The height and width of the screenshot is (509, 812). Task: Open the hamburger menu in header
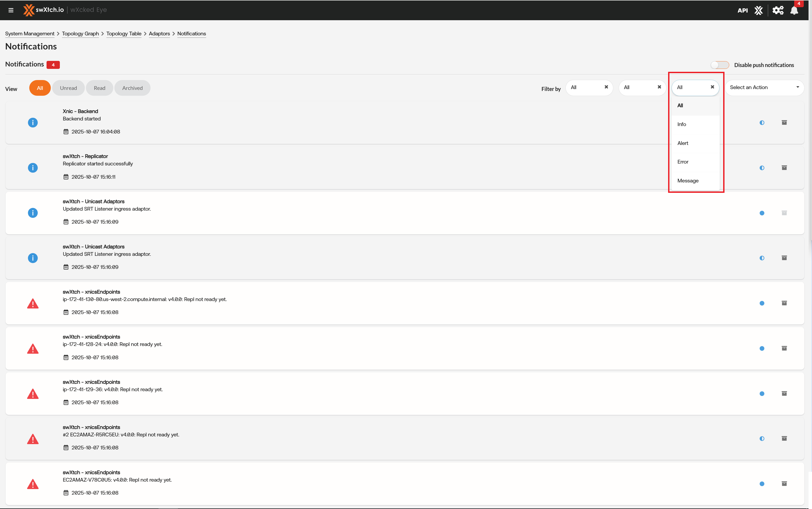(x=11, y=10)
